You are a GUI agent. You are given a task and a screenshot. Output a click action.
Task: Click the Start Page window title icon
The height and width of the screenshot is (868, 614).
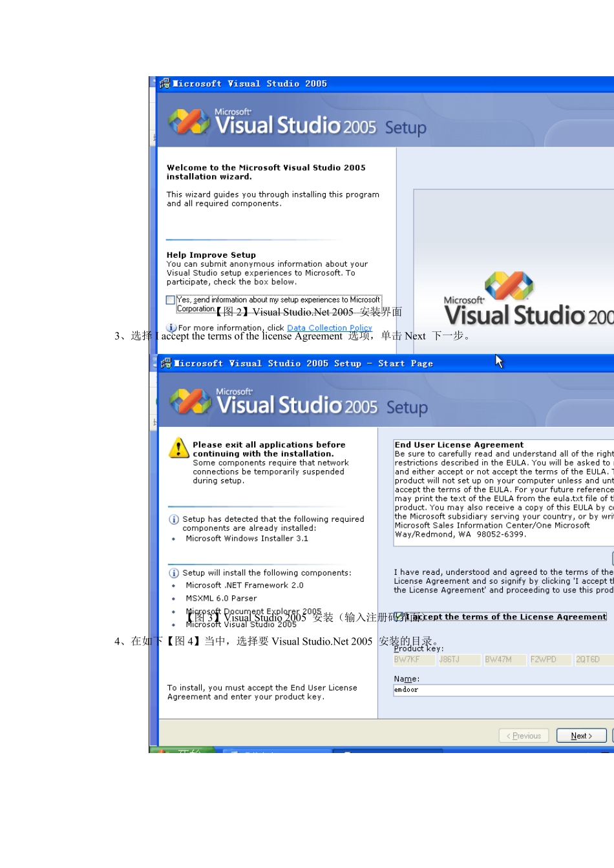coord(165,363)
